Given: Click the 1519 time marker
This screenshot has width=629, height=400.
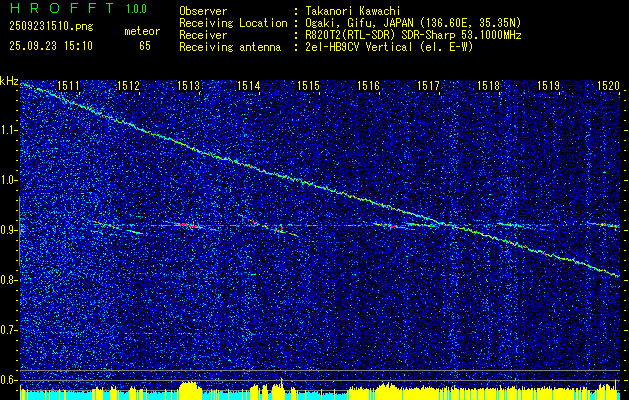Looking at the screenshot, I should click(x=548, y=85).
